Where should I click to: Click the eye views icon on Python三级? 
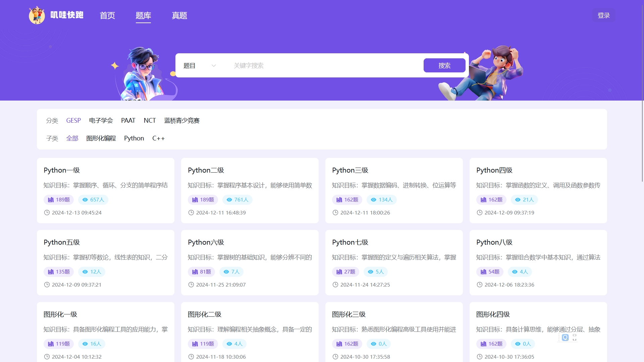[374, 200]
